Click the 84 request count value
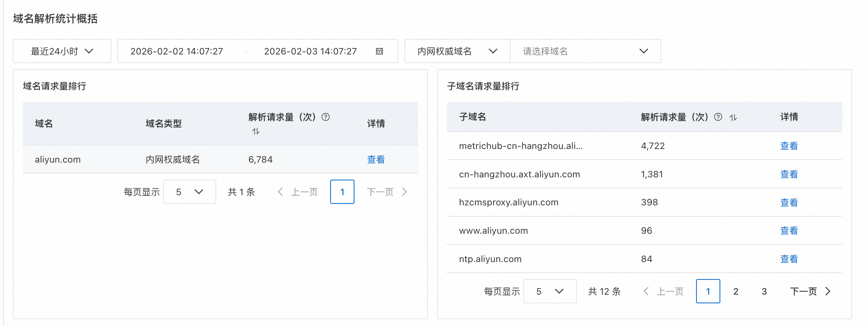 646,259
